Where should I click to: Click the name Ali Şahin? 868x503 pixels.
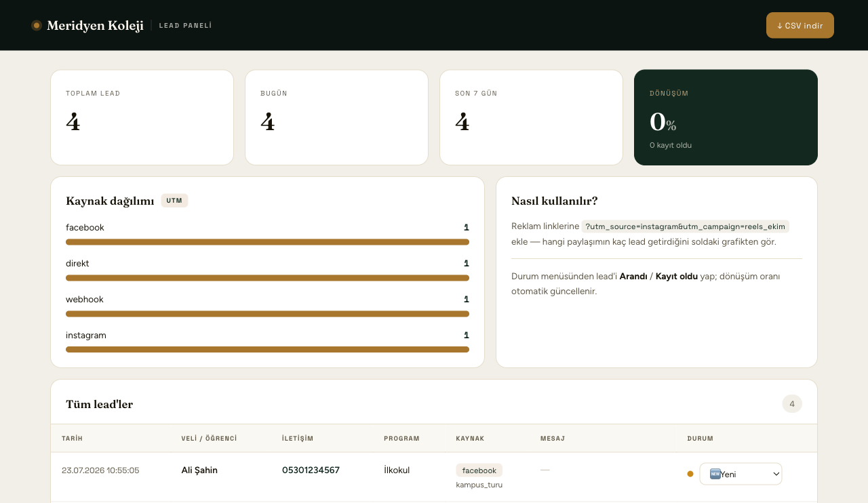199,470
